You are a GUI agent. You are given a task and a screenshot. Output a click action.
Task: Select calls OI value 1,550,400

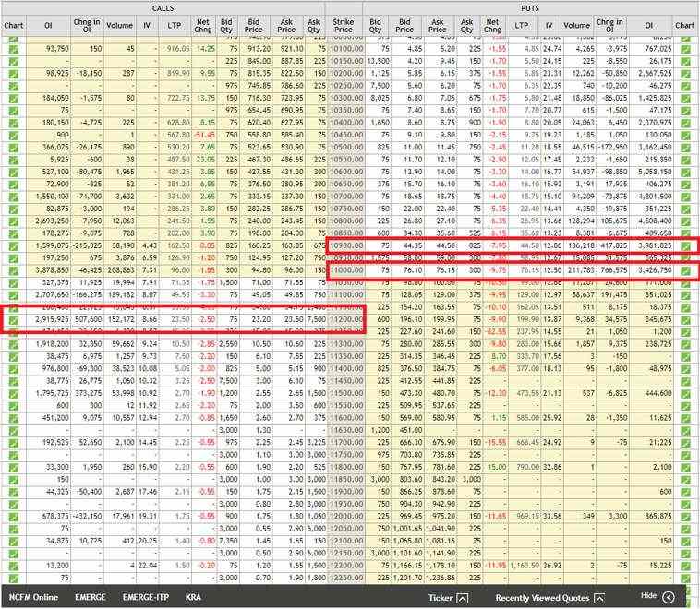point(52,197)
